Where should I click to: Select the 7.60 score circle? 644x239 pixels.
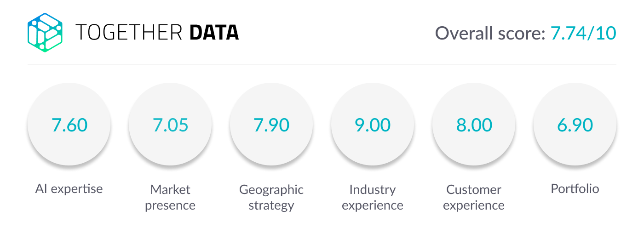coord(69,125)
